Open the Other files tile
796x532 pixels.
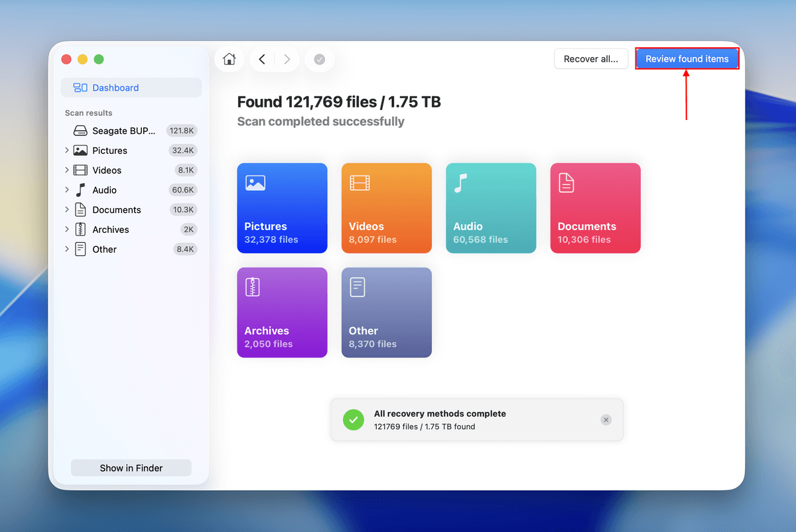(x=386, y=312)
